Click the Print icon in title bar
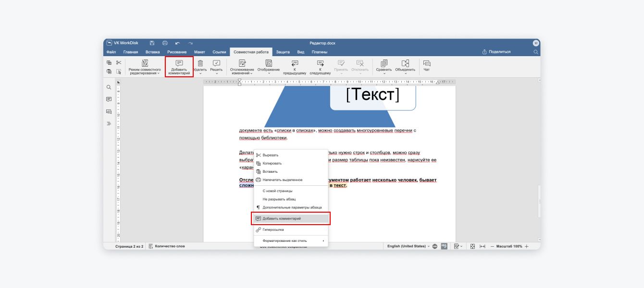Image resolution: width=644 pixels, height=288 pixels. pyautogui.click(x=165, y=43)
